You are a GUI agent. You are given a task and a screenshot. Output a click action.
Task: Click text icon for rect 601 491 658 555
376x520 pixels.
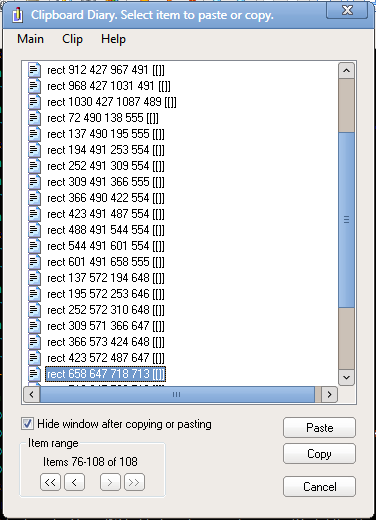point(34,262)
